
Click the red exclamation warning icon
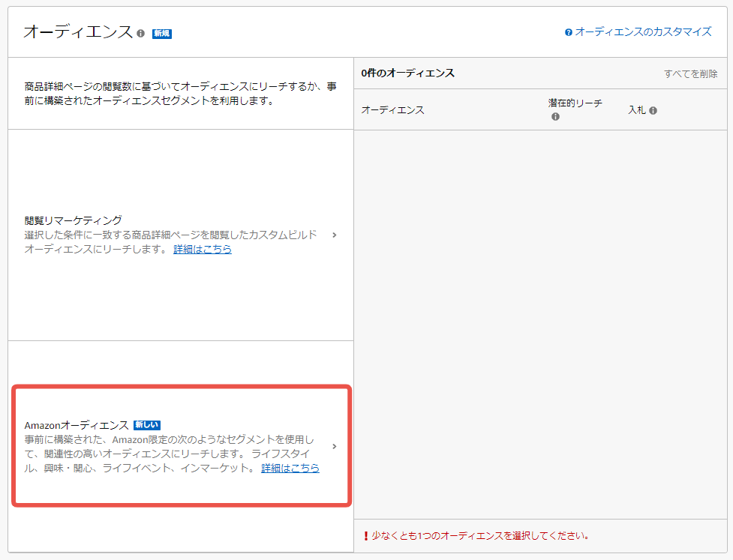(365, 536)
